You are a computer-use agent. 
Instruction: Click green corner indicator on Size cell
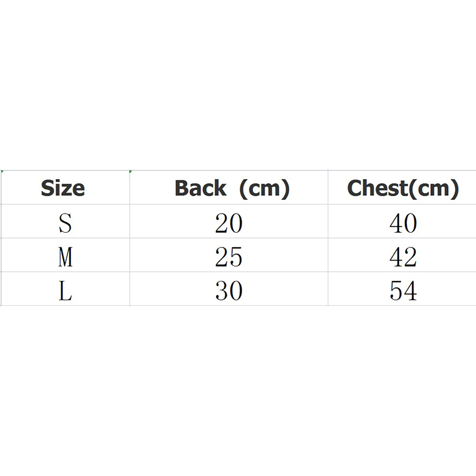click(2, 172)
